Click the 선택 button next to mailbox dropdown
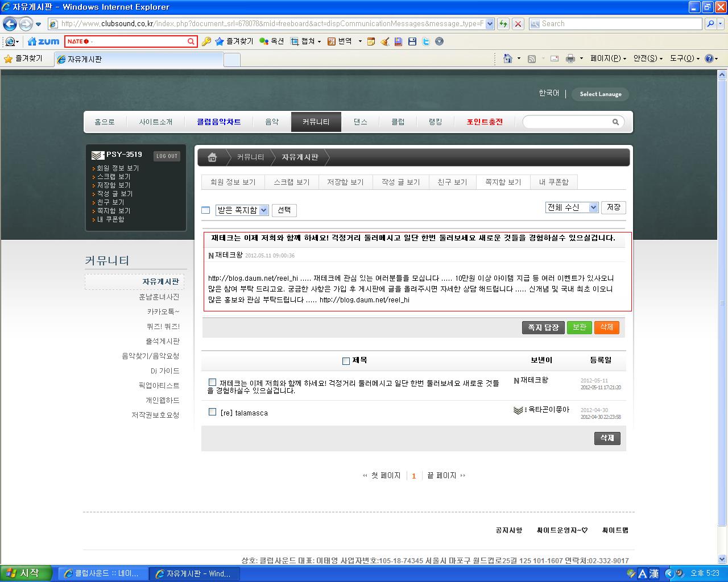 point(284,210)
